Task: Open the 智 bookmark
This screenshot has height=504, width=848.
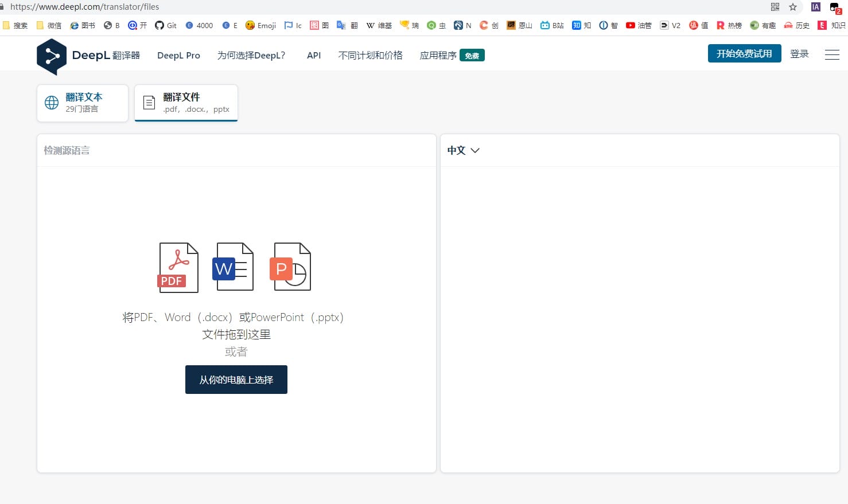Action: click(608, 25)
